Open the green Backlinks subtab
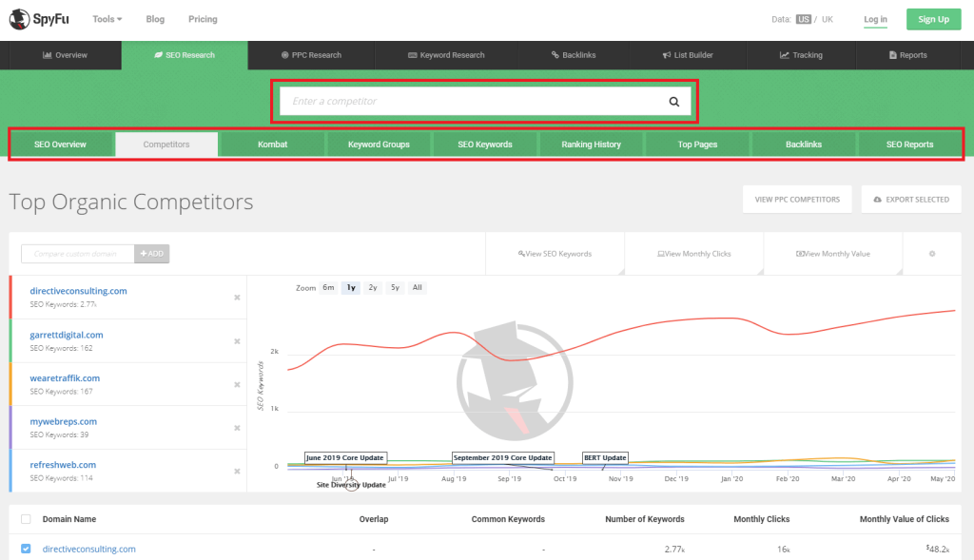 click(x=804, y=145)
